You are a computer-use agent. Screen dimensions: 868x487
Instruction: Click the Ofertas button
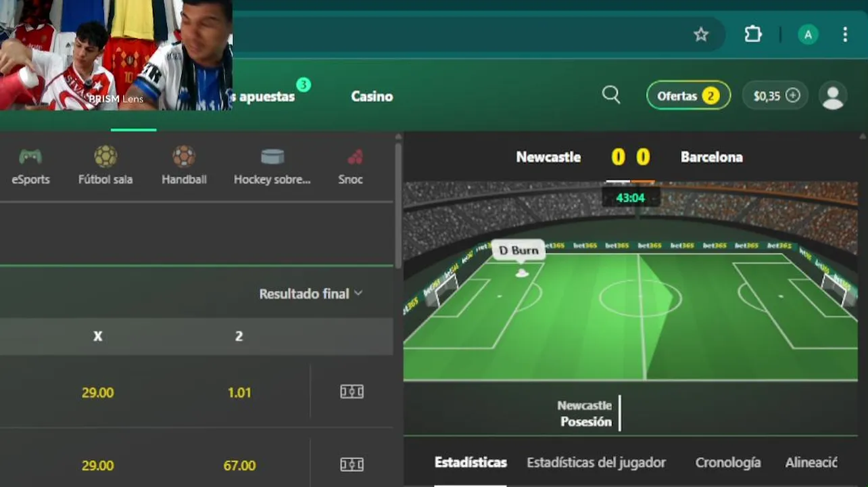coord(688,95)
